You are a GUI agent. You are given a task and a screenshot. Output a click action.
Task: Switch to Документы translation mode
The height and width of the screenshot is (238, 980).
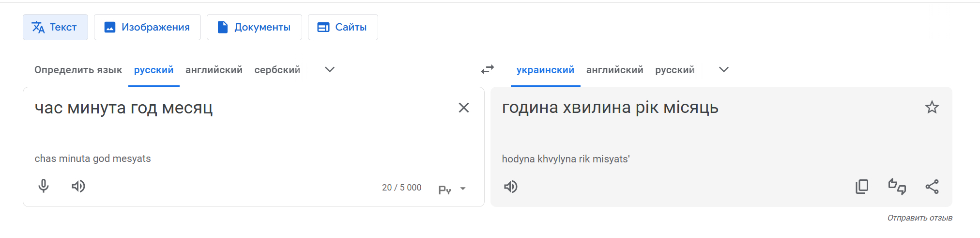tap(254, 27)
